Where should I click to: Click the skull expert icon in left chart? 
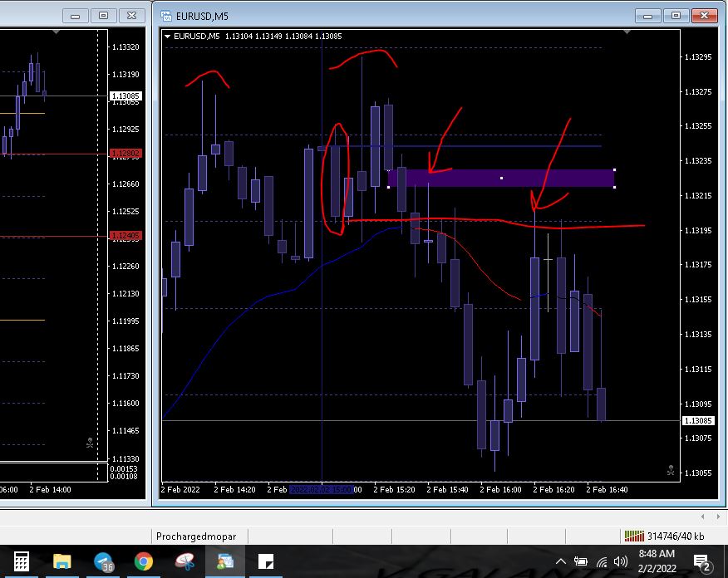pyautogui.click(x=90, y=443)
